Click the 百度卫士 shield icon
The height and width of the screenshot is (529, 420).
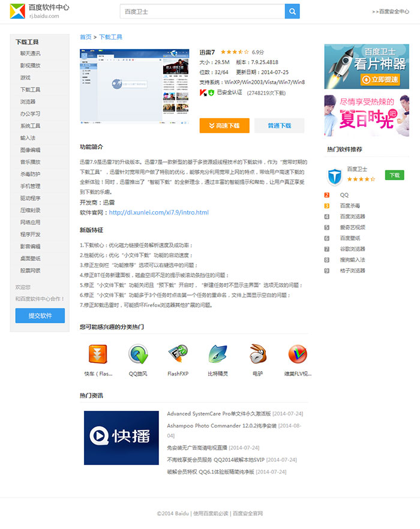(x=335, y=176)
